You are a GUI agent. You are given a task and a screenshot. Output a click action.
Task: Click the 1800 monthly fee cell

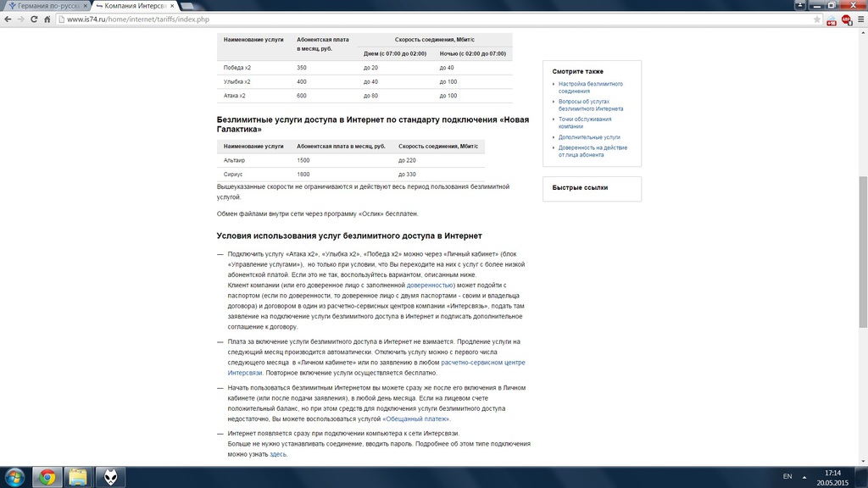tap(303, 175)
